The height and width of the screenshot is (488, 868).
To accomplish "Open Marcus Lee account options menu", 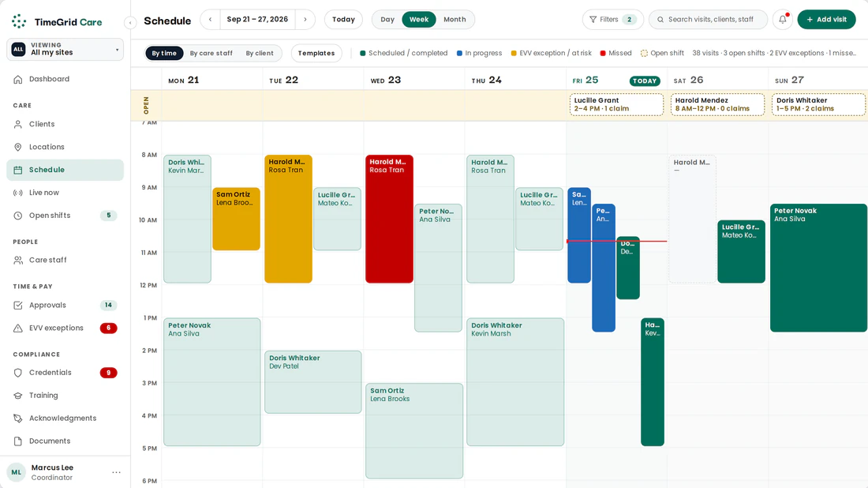I will coord(116,472).
